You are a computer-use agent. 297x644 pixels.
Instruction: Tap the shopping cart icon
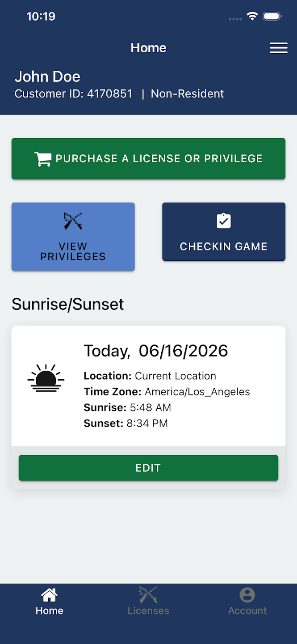tap(43, 159)
